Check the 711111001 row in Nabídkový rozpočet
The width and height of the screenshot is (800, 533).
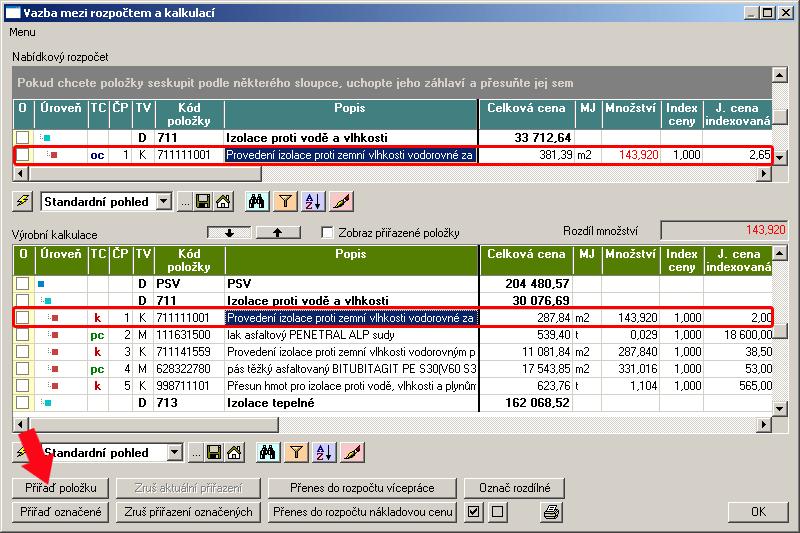click(22, 155)
